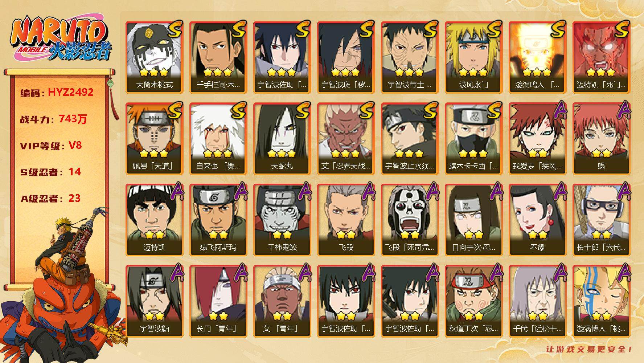The height and width of the screenshot is (363, 644).
Task: Click the 战斗力 743万 stat line
Action: tap(54, 119)
